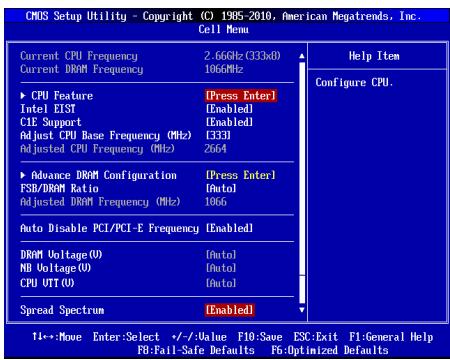
Task: Select the Intel EIST label
Action: (48, 109)
